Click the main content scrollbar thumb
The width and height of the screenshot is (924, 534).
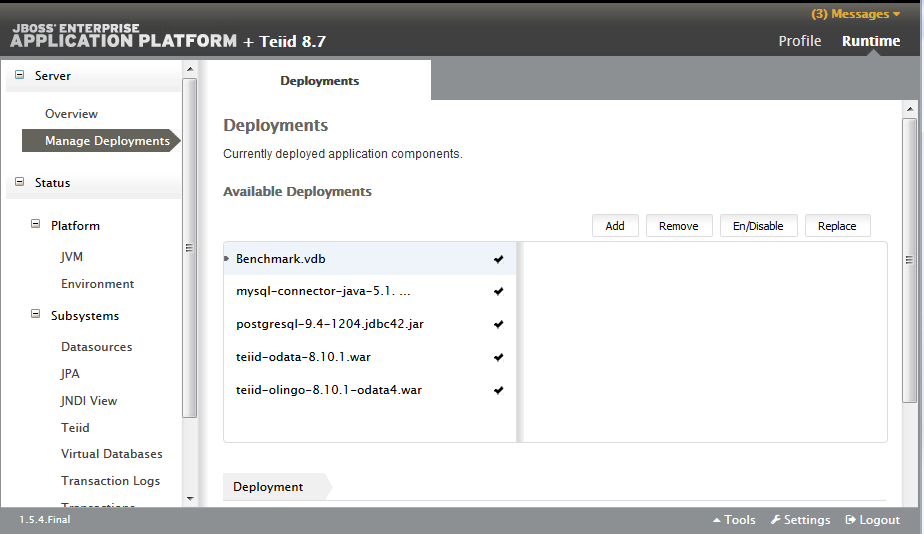pos(910,260)
